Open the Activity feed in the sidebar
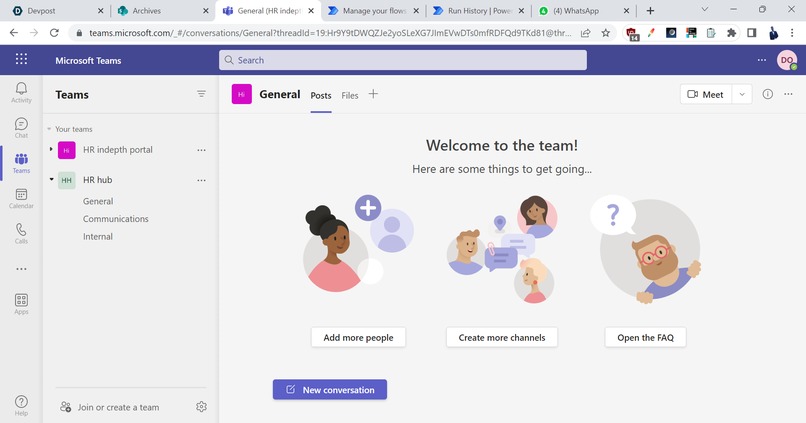Screen dimensions: 806x423 21,93
